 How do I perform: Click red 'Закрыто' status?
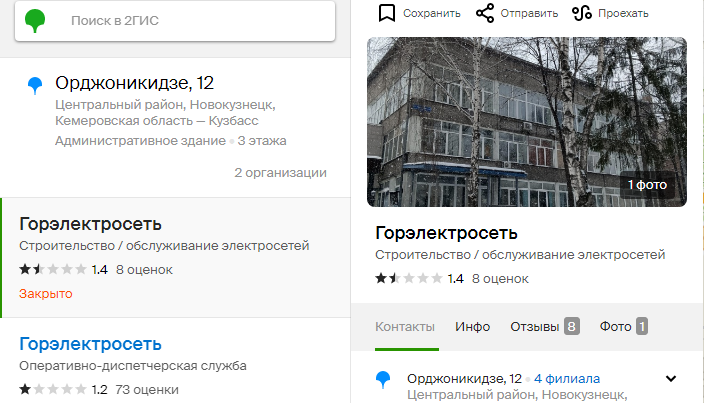45,293
